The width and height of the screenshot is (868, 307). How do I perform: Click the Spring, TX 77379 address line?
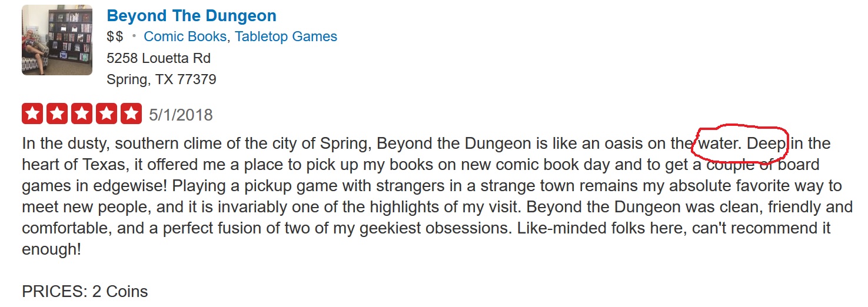pyautogui.click(x=161, y=79)
